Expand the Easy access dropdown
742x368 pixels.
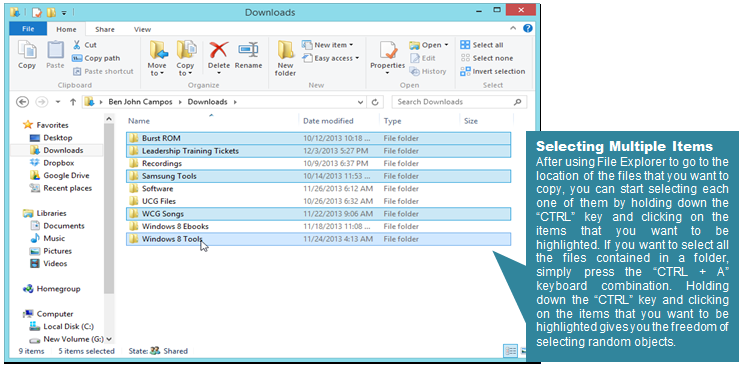pos(357,58)
